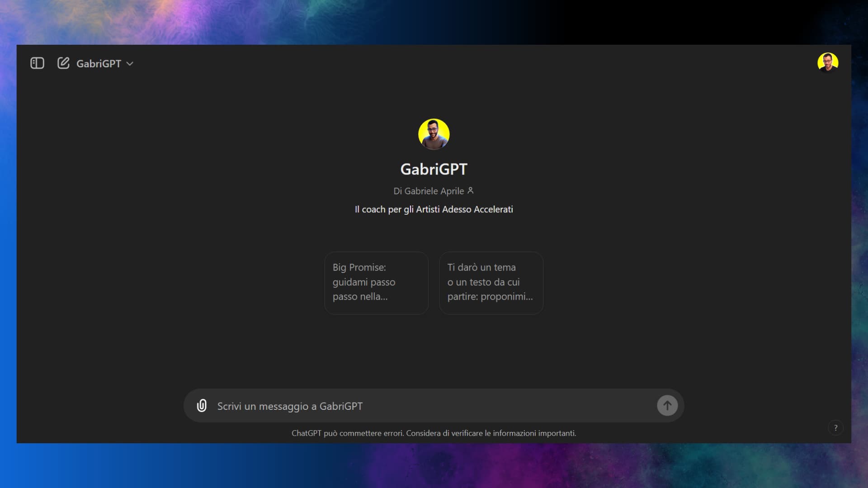Open the Di Gabriele Aprile author link
Image resolution: width=868 pixels, height=488 pixels.
click(428, 191)
